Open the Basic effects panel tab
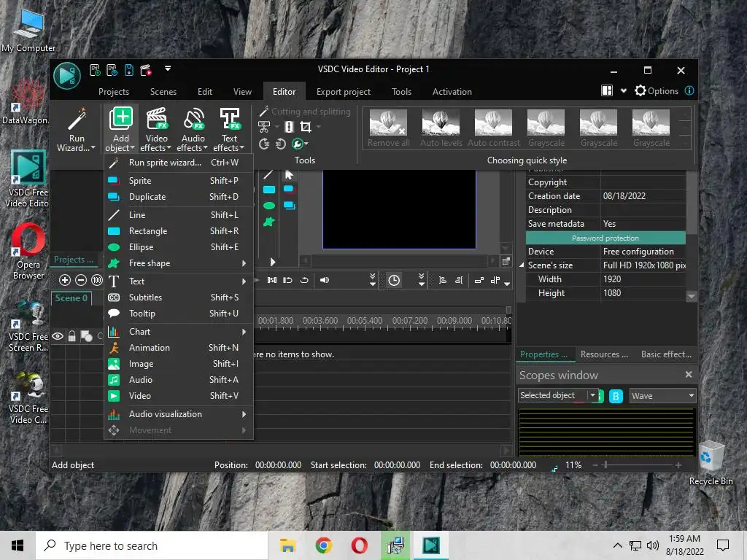Screen dimensions: 747x560 (666, 354)
